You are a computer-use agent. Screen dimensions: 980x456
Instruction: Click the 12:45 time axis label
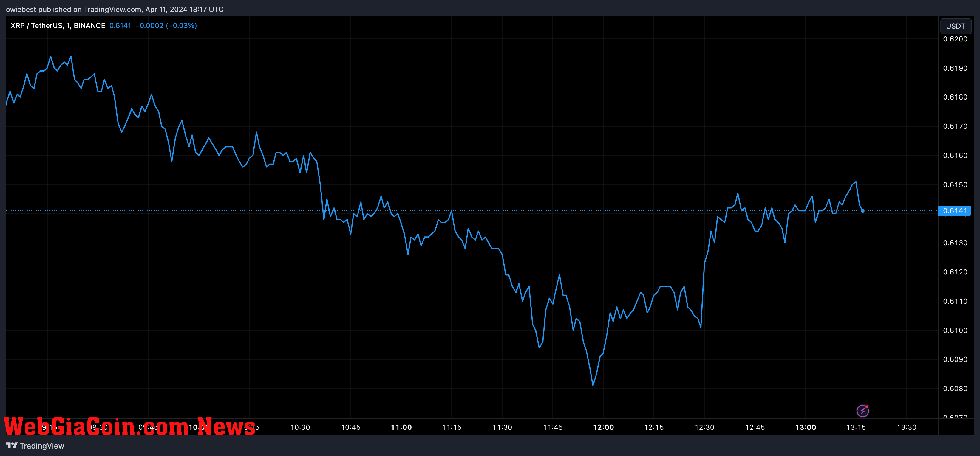click(755, 427)
